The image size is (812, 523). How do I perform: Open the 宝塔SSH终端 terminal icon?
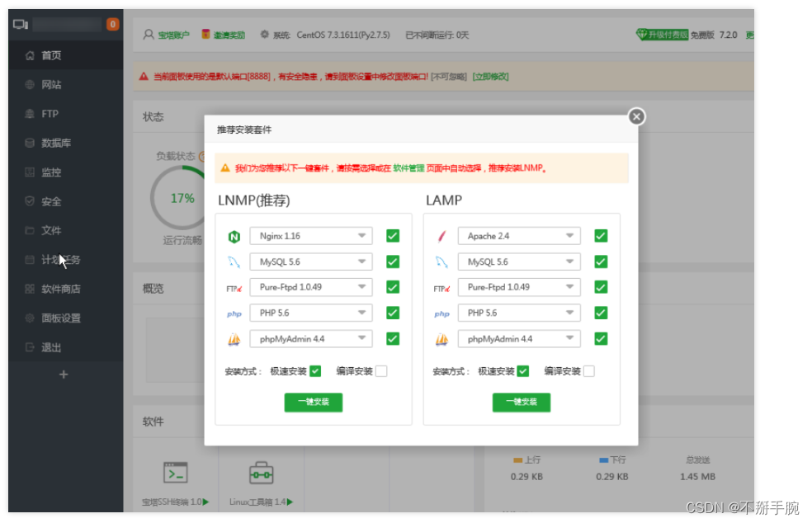coord(176,472)
